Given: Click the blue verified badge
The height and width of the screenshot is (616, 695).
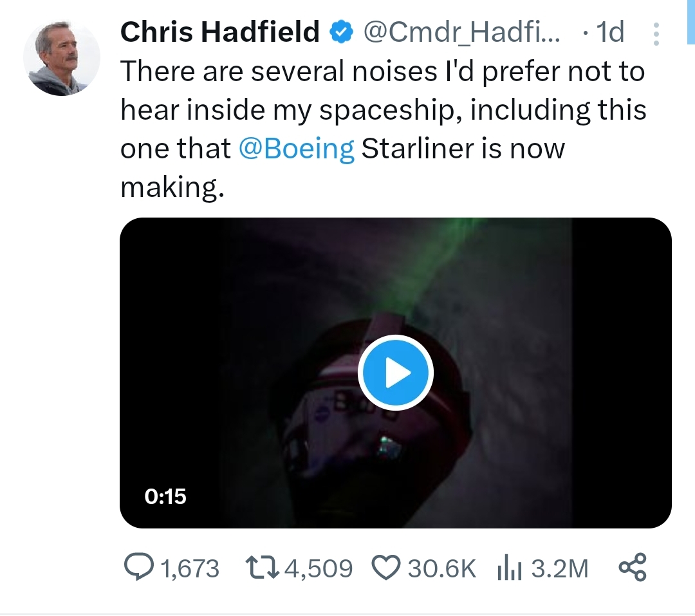Looking at the screenshot, I should [x=341, y=32].
